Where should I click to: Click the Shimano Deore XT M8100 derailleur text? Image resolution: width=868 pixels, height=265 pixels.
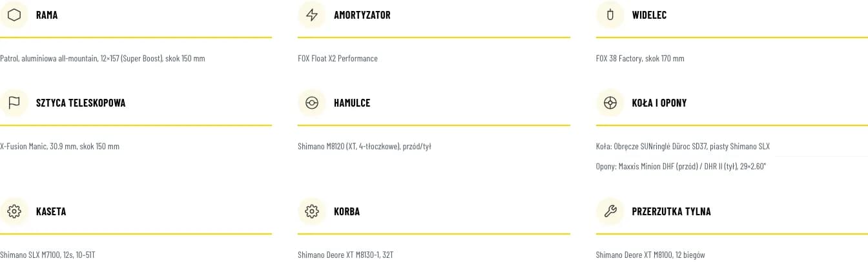[x=655, y=255]
